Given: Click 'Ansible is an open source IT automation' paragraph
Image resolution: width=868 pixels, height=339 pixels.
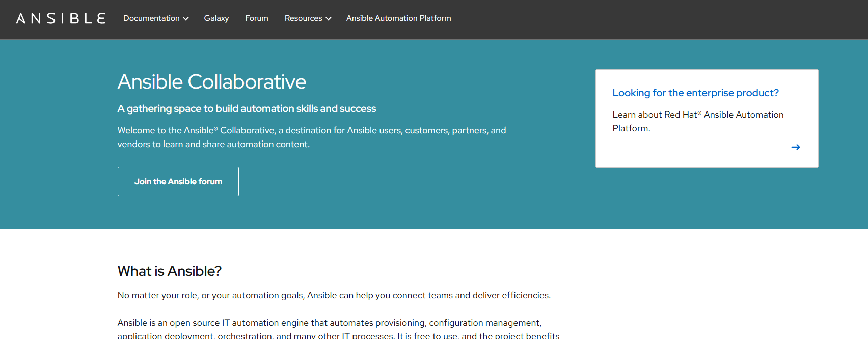Looking at the screenshot, I should (338, 329).
